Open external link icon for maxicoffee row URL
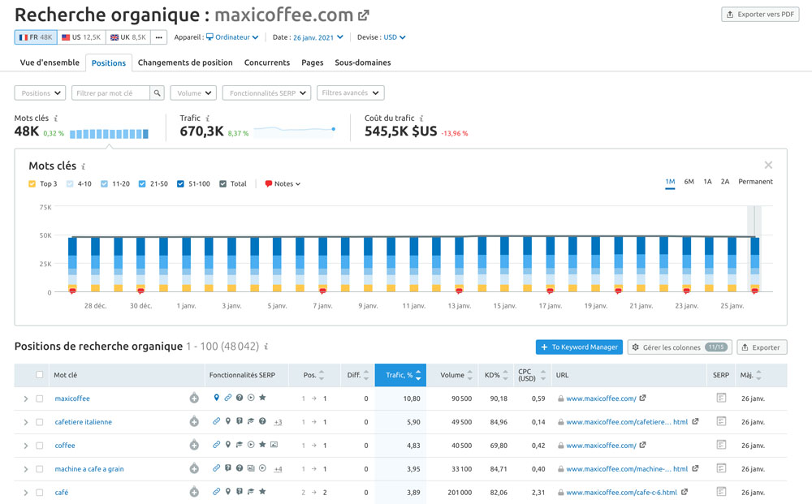Viewport: 812px width, 504px height. click(x=642, y=398)
